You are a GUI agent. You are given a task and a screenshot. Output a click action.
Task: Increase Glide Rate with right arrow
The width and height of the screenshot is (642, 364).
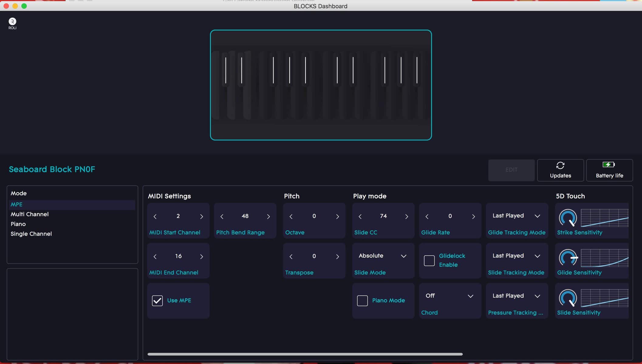(x=473, y=217)
